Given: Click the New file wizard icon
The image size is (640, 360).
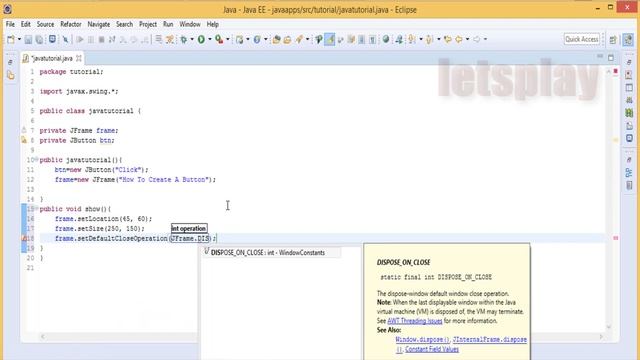Looking at the screenshot, I should click(x=11, y=40).
